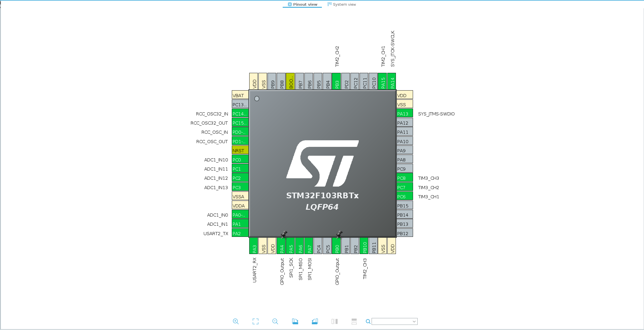Click the gray PB12 pin
Screen dimensions: 644x330
click(x=404, y=233)
